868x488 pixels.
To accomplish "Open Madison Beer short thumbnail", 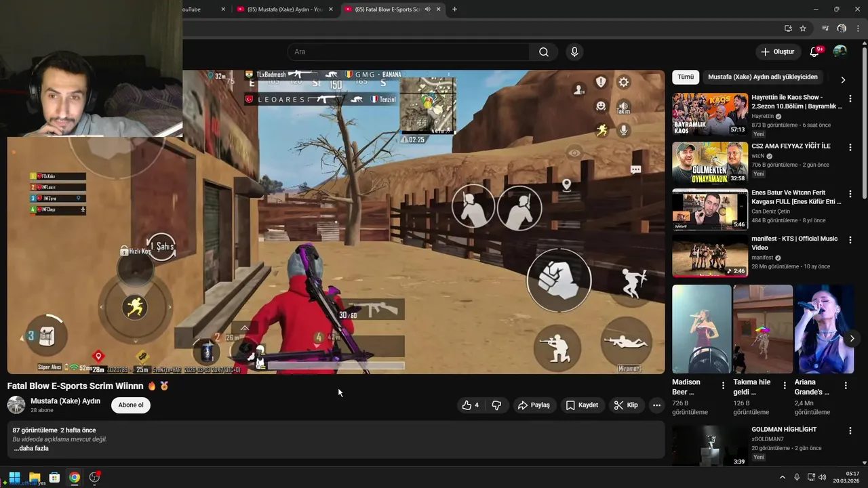I will click(702, 329).
